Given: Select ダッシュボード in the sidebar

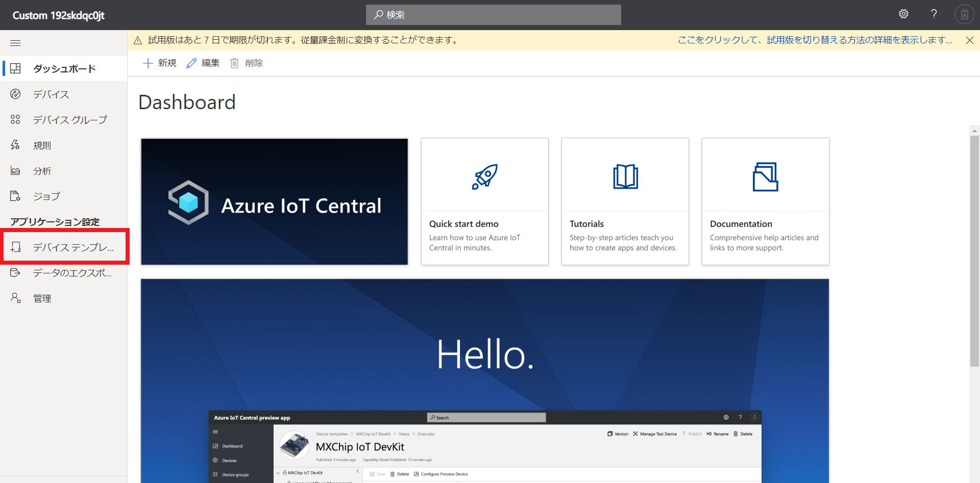Looking at the screenshot, I should point(64,68).
